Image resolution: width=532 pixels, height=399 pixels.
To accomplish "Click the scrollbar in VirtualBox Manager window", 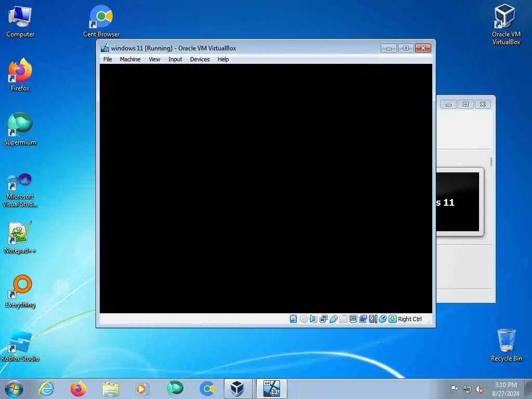I will tap(491, 162).
